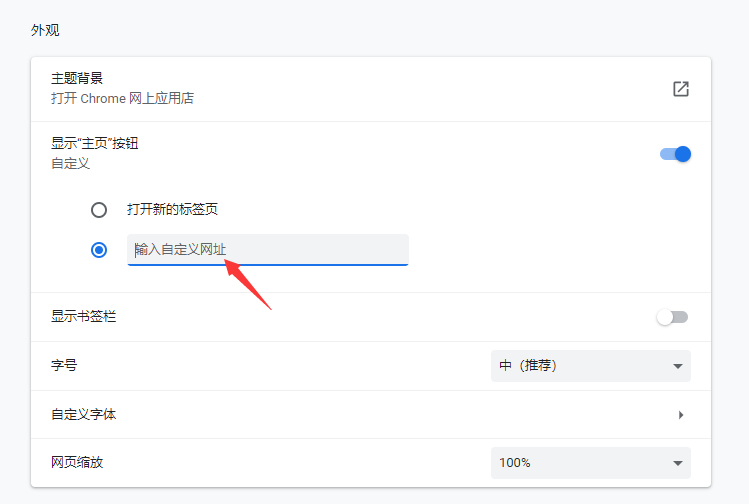Open the 100% page zoom dropdown
Screen dimensions: 749x504
click(590, 463)
